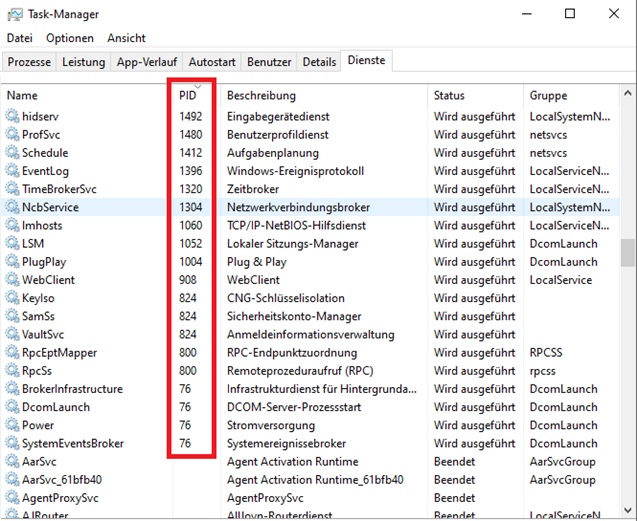Click the VaultSvc service icon
637x521 pixels.
[13, 334]
